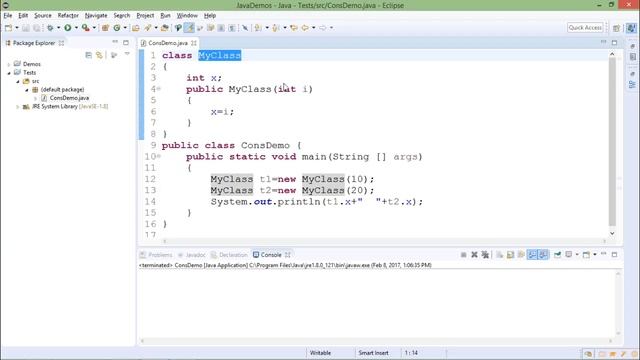Open the run button dropdown arrow
This screenshot has height=360, width=640.
tap(76, 28)
